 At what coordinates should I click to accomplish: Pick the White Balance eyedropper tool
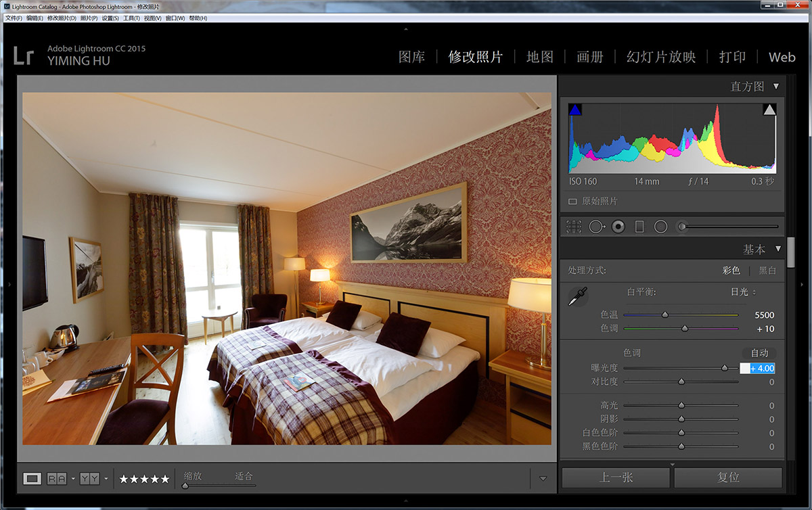pos(577,297)
